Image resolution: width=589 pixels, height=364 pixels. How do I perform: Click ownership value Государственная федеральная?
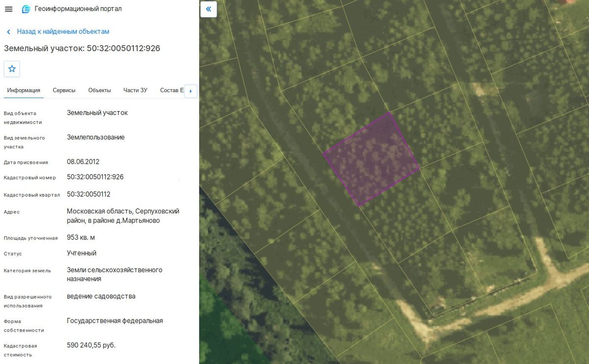point(115,321)
